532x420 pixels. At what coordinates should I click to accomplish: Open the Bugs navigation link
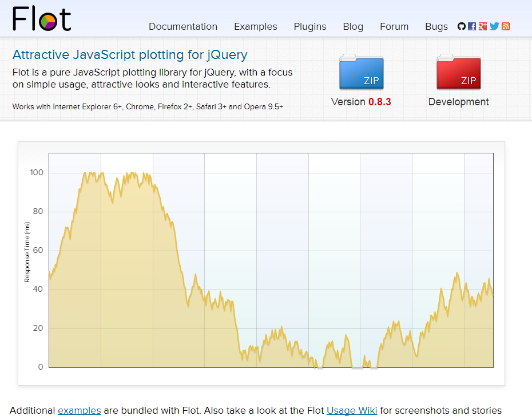tap(436, 26)
